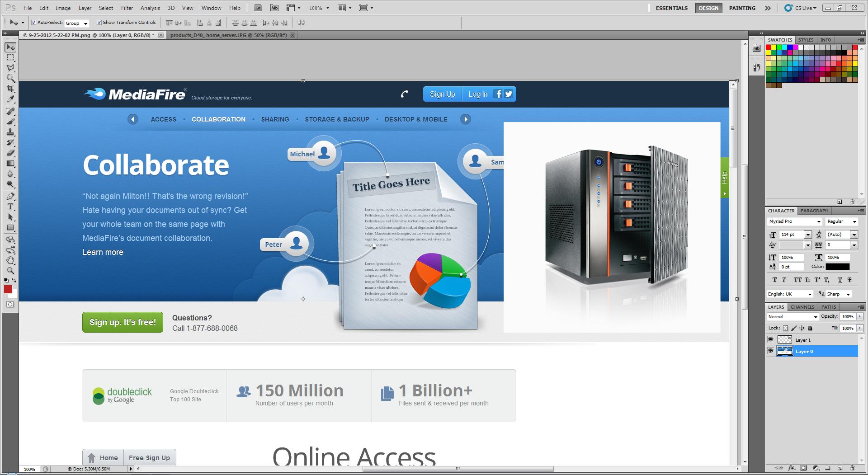
Task: Open Mini Bridge from the application bar
Action: tap(274, 8)
